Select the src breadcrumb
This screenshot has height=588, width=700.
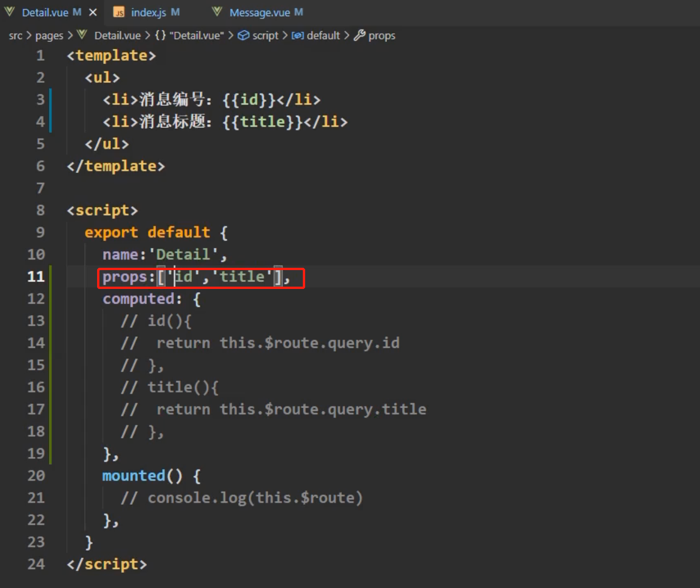click(16, 35)
